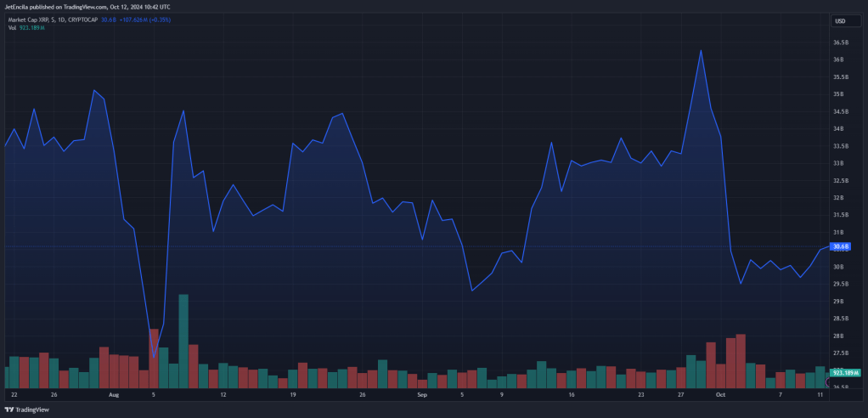868x418 pixels.
Task: Select the Oct label on time axis
Action: [720, 395]
